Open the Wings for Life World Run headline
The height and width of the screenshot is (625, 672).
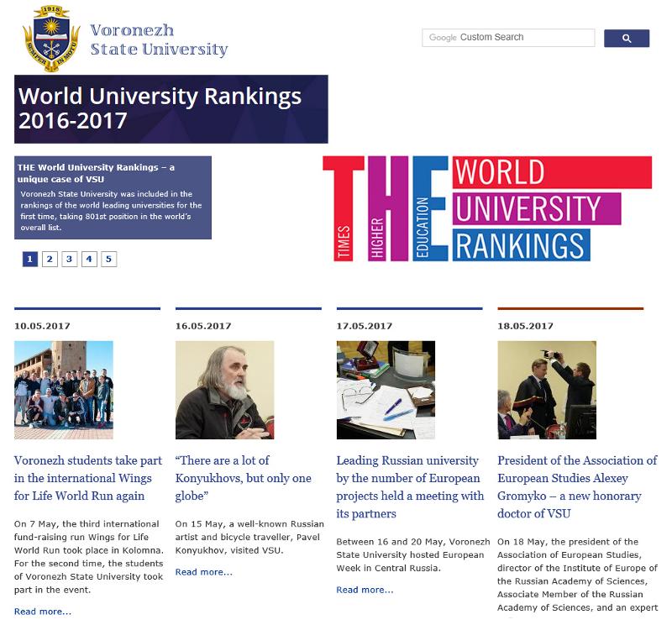[88, 478]
